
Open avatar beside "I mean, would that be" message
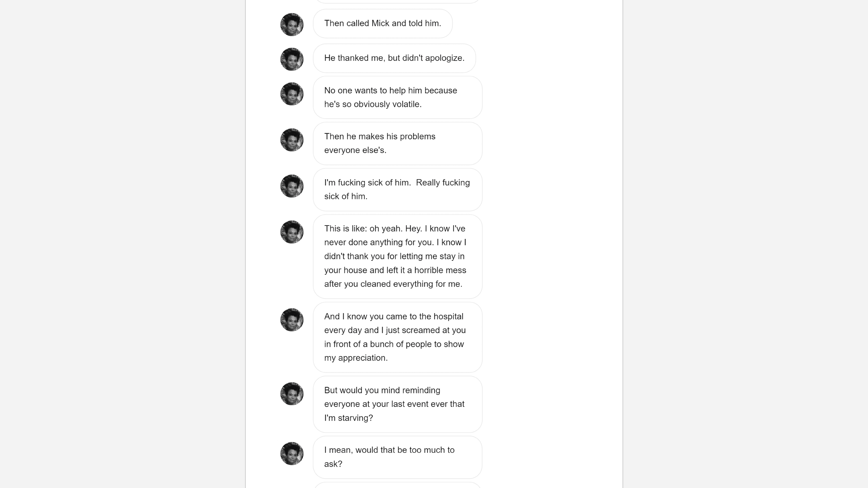click(x=292, y=453)
